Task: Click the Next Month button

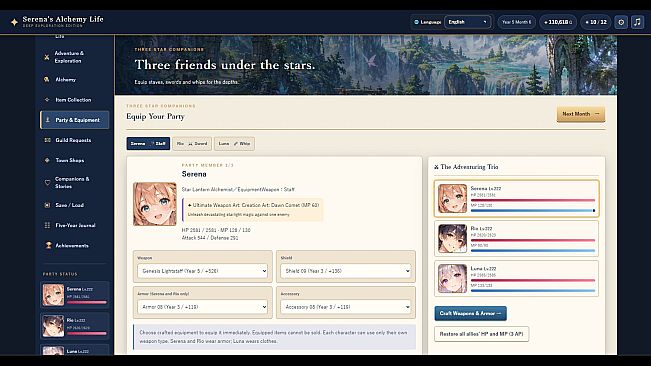Action: (x=581, y=114)
